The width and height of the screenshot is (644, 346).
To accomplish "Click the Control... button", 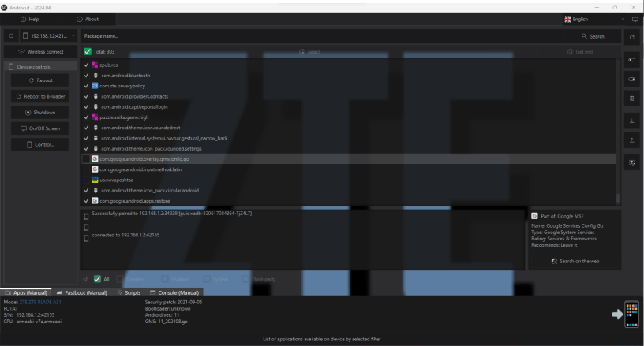I will pos(39,144).
